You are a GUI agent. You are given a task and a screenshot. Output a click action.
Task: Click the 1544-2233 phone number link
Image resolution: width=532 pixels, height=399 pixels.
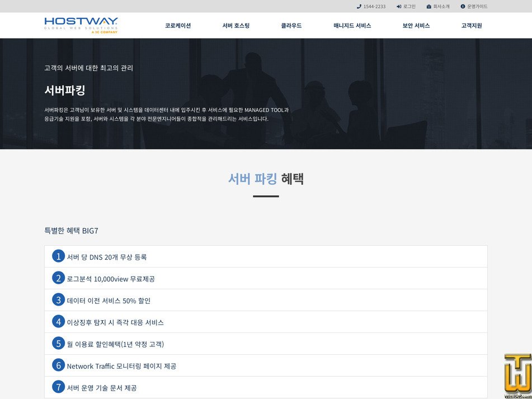click(x=374, y=7)
